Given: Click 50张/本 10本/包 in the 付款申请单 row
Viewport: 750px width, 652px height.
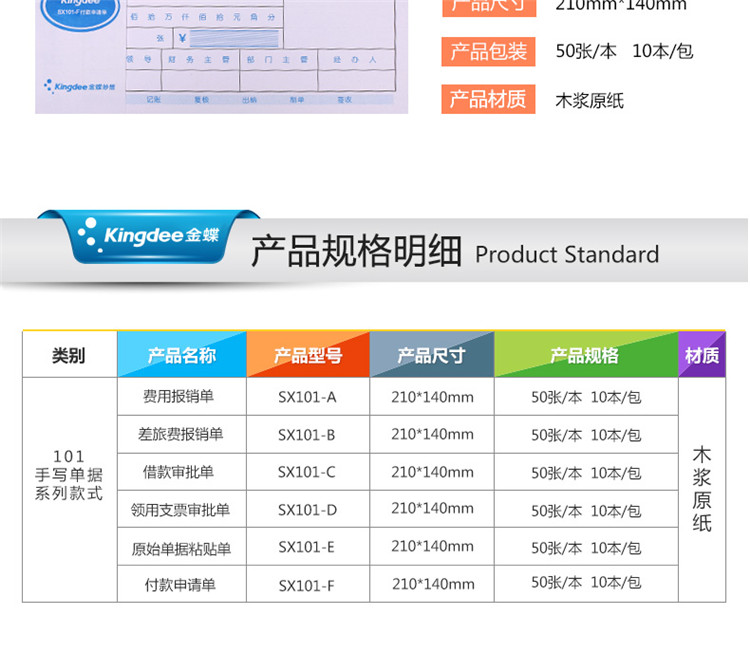Looking at the screenshot, I should click(586, 582).
